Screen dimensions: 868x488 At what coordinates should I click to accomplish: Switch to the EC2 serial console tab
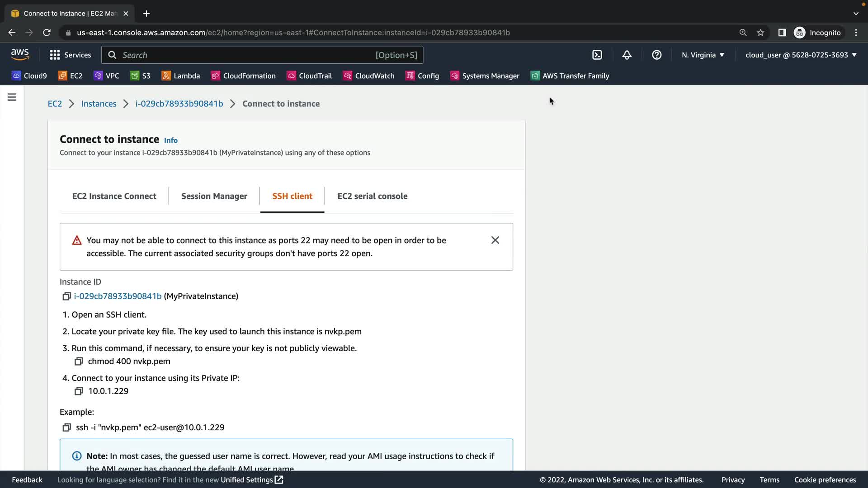[373, 196]
